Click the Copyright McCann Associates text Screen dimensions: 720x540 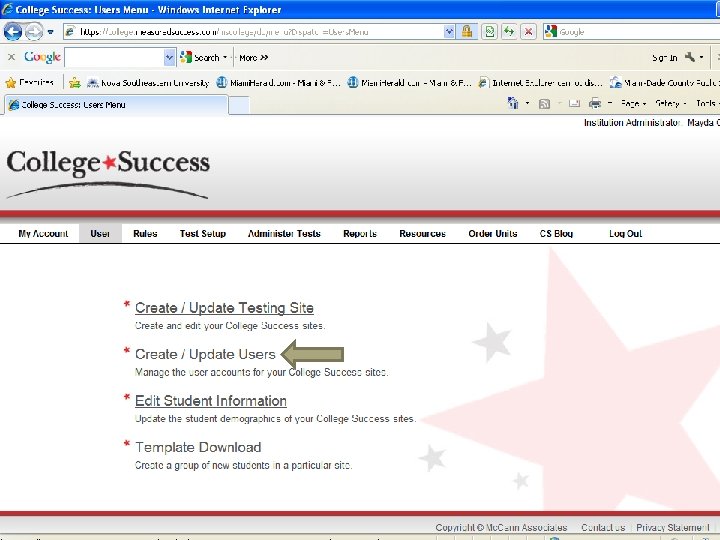501,527
